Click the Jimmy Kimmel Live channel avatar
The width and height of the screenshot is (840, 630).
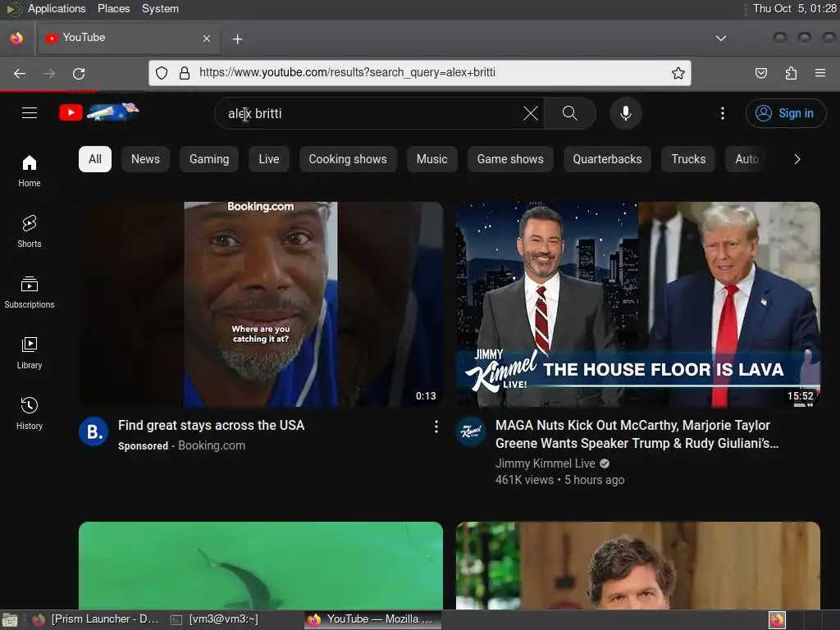(471, 431)
